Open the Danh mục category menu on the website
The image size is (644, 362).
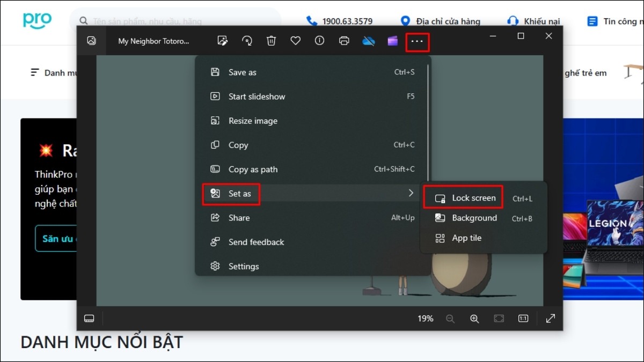click(54, 72)
